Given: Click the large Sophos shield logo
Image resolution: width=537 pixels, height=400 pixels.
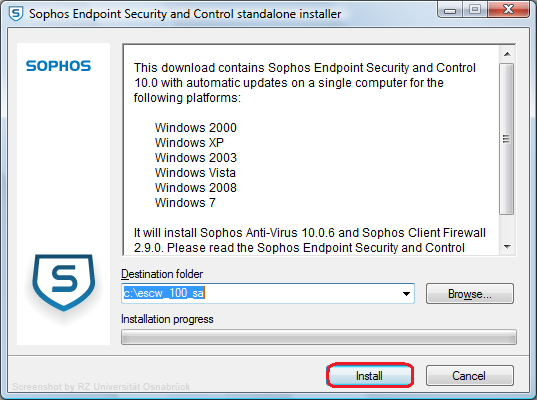Looking at the screenshot, I should tap(64, 283).
